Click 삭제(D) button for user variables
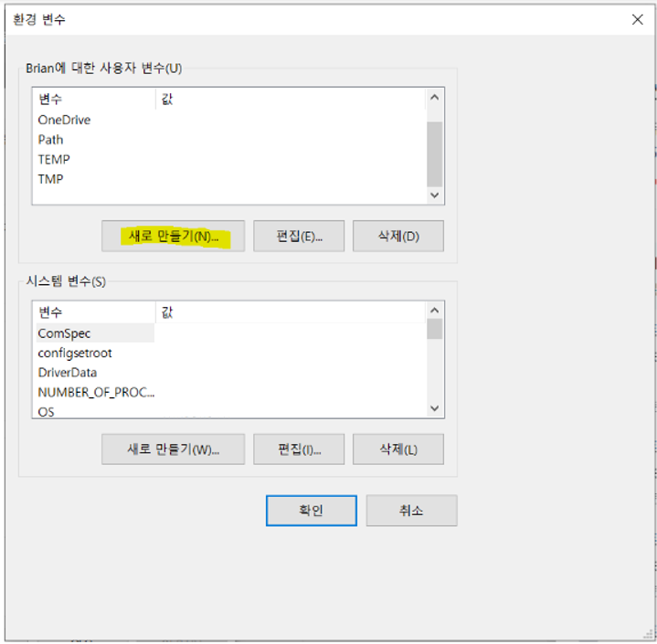The height and width of the screenshot is (644, 657). pos(398,237)
